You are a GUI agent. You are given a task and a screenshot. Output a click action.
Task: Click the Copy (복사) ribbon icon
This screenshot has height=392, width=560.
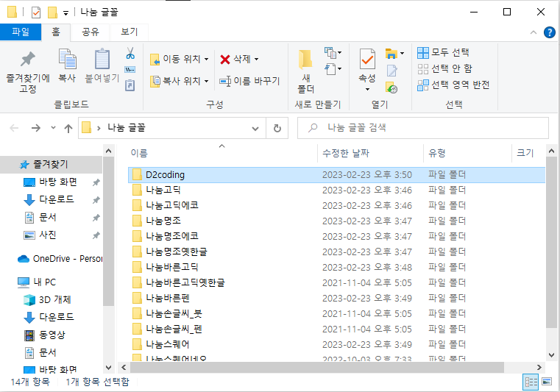click(67, 59)
